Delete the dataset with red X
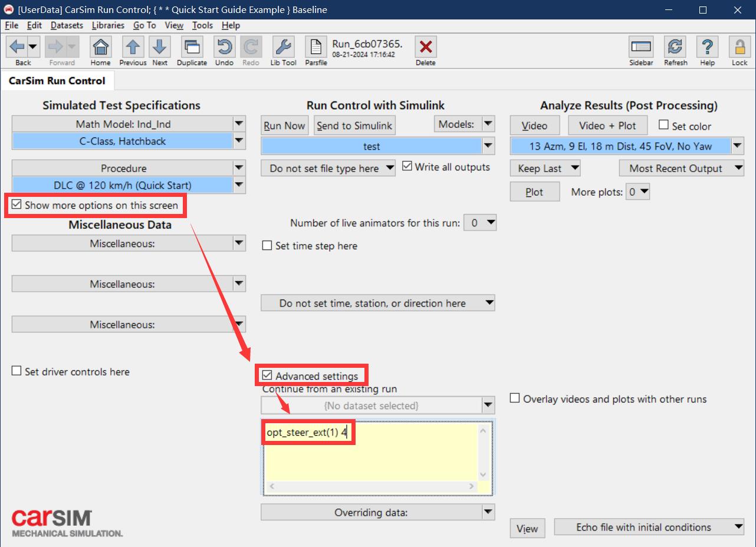The height and width of the screenshot is (547, 756). (x=425, y=47)
